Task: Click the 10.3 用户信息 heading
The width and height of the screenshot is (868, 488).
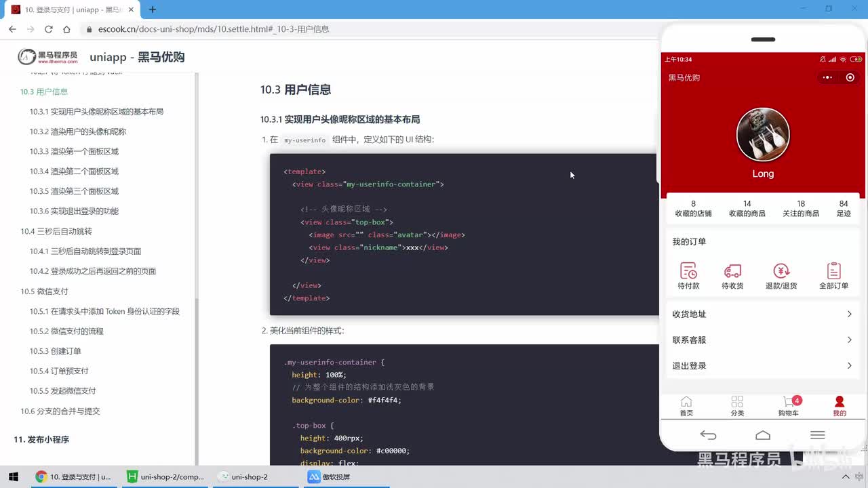Action: [296, 89]
